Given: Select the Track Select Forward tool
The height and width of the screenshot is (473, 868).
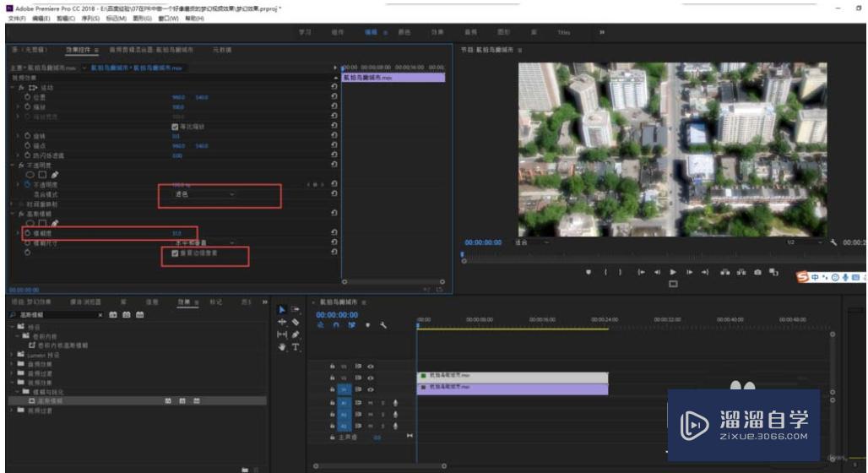Looking at the screenshot, I should point(296,310).
